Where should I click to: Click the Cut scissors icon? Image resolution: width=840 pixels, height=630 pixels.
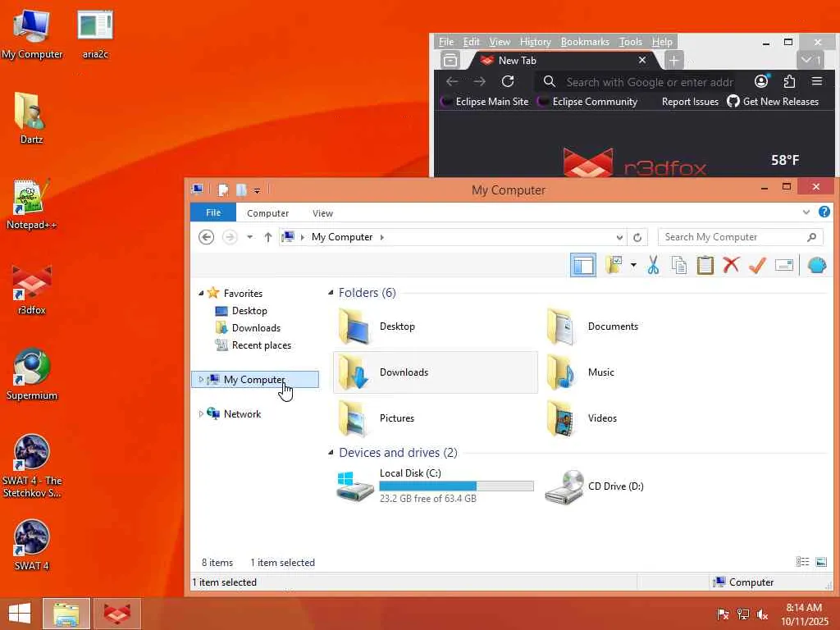click(x=653, y=265)
